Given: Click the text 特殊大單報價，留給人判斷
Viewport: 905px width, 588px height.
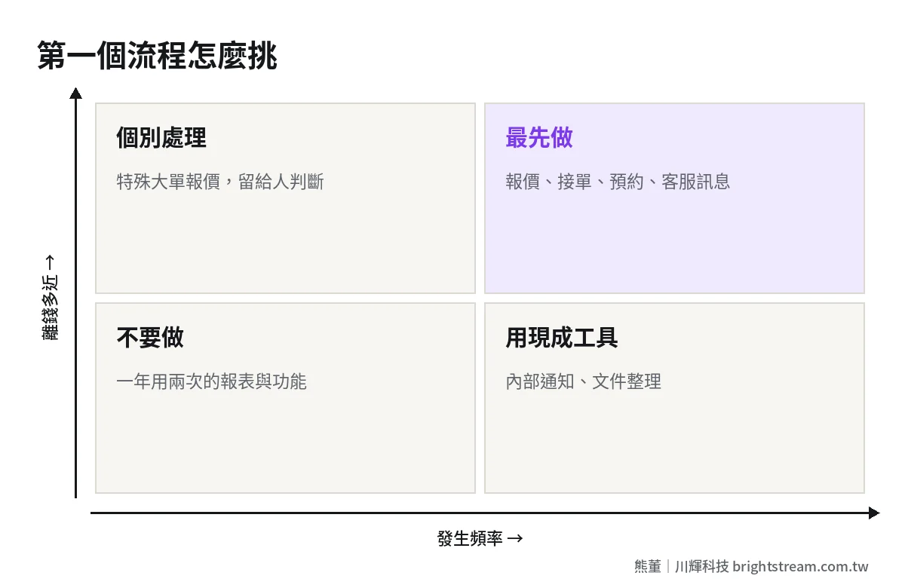Looking at the screenshot, I should click(x=220, y=182).
